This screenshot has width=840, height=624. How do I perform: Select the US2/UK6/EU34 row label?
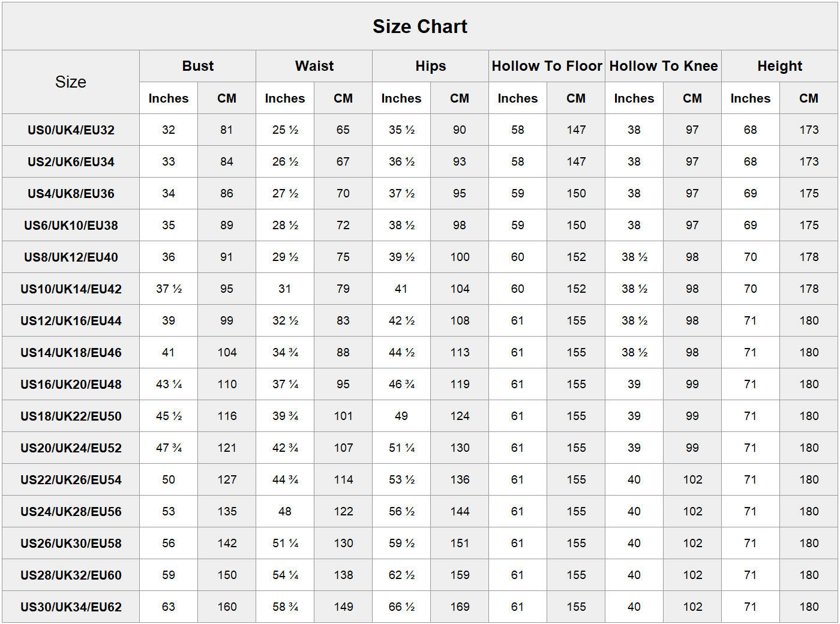[x=71, y=162]
